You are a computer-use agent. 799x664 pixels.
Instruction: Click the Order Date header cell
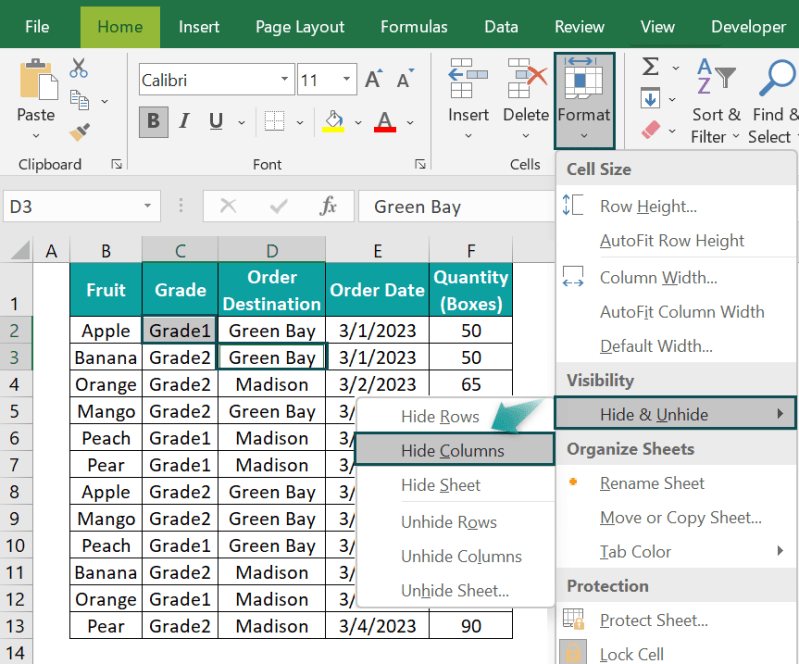coord(377,289)
